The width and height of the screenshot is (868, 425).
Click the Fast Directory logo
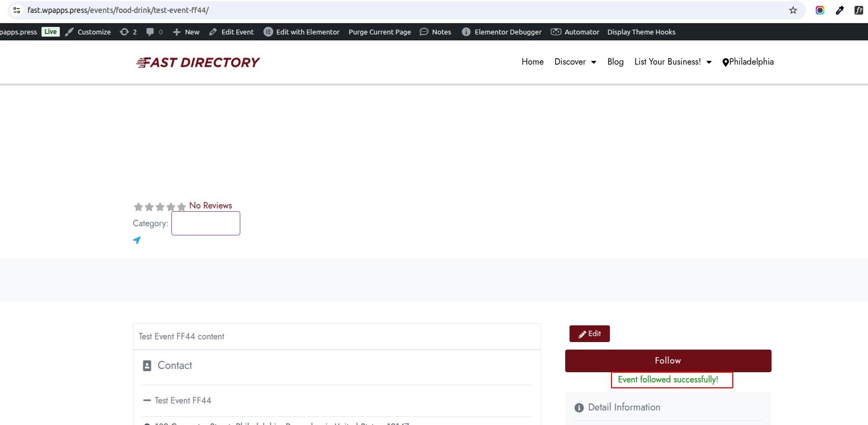[198, 62]
